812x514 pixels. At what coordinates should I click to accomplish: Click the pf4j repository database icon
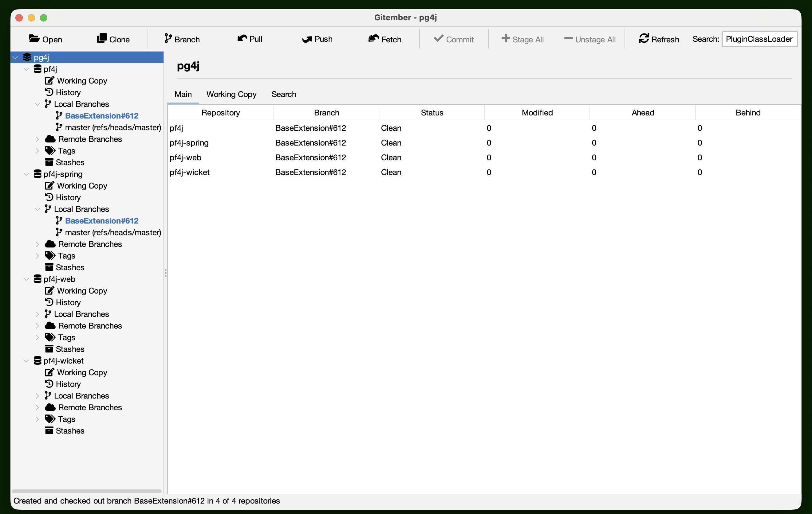(37, 69)
